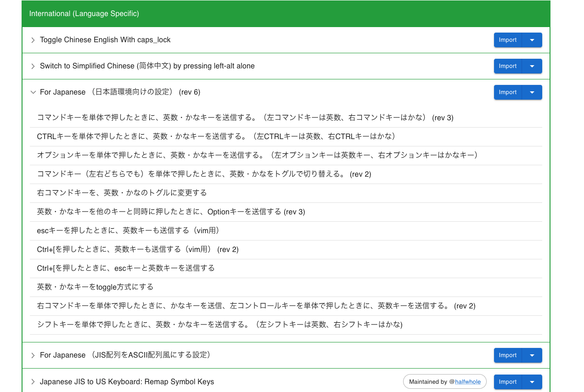584x392 pixels.
Task: Select 右コマンドキーを、英数・かなのトグルに変更する row
Action: pyautogui.click(x=286, y=193)
